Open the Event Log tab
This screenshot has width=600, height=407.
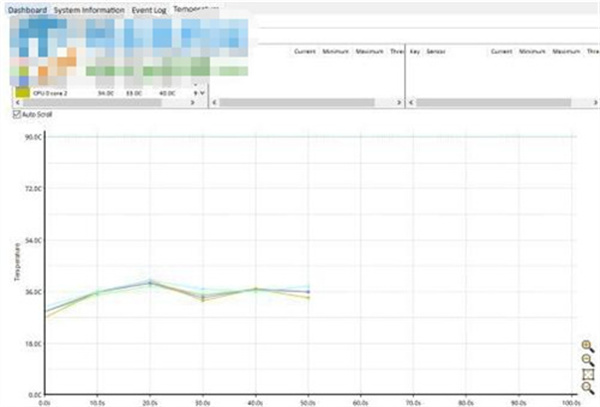[x=149, y=10]
